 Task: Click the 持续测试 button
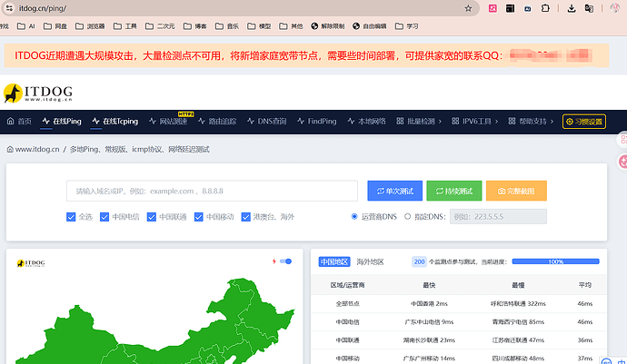(454, 191)
